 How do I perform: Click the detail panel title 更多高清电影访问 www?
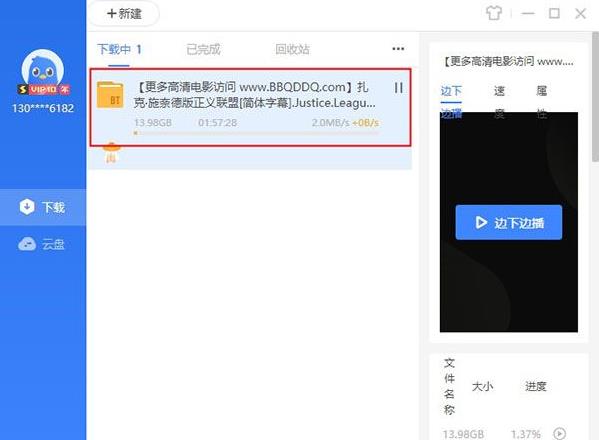508,61
